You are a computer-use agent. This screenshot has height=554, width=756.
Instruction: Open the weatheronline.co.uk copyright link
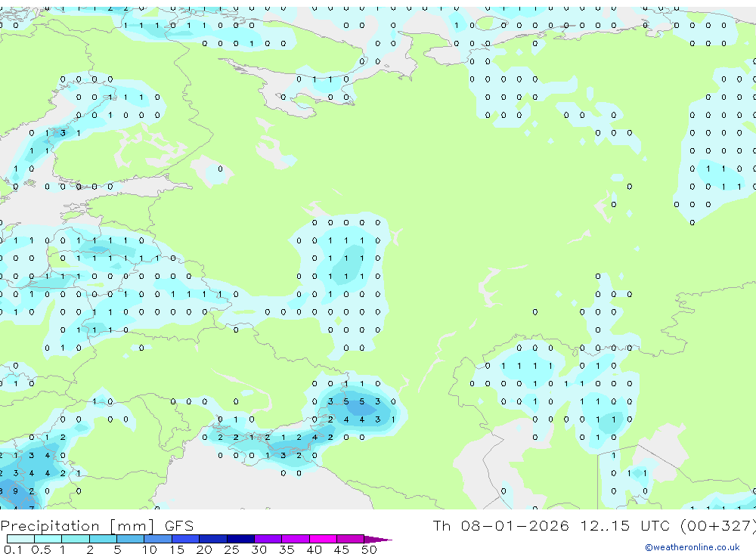point(692,547)
